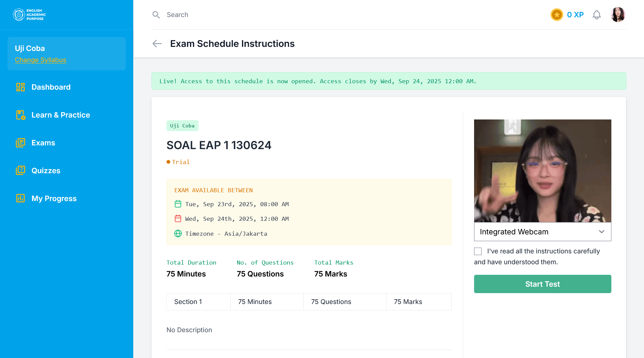Click the Change Syllabus link

tap(40, 60)
